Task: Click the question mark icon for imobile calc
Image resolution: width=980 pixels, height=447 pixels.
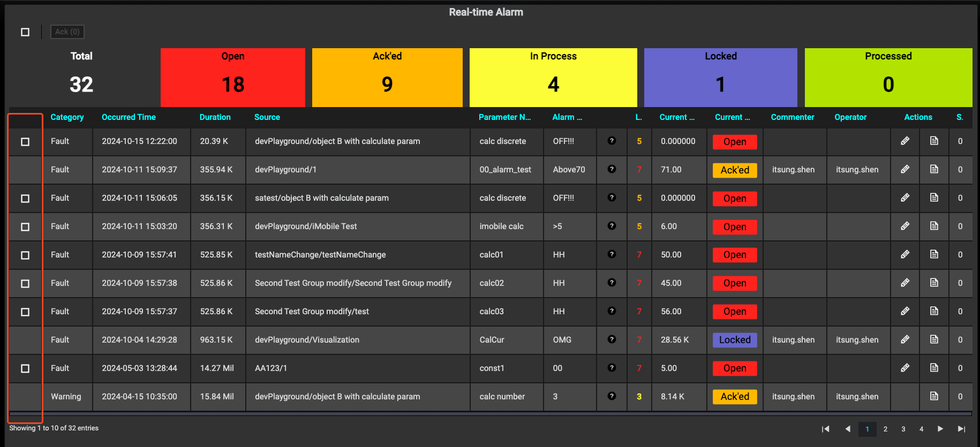Action: pyautogui.click(x=612, y=226)
